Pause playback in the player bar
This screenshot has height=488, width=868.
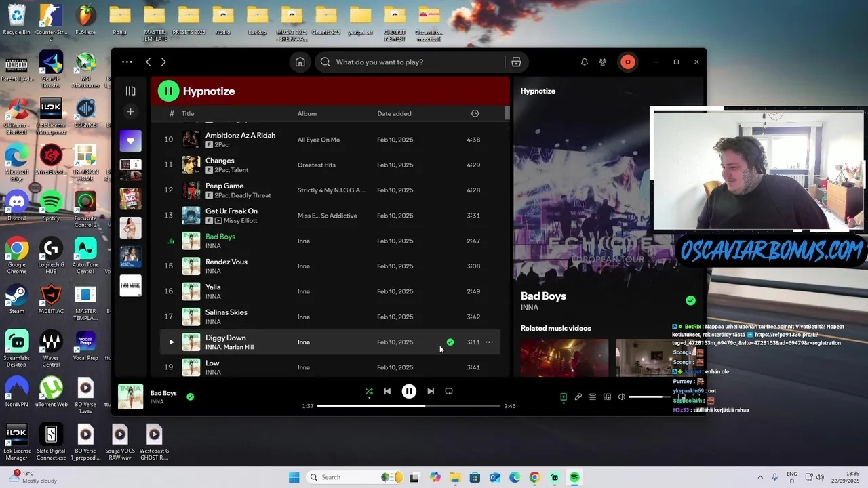pos(409,391)
